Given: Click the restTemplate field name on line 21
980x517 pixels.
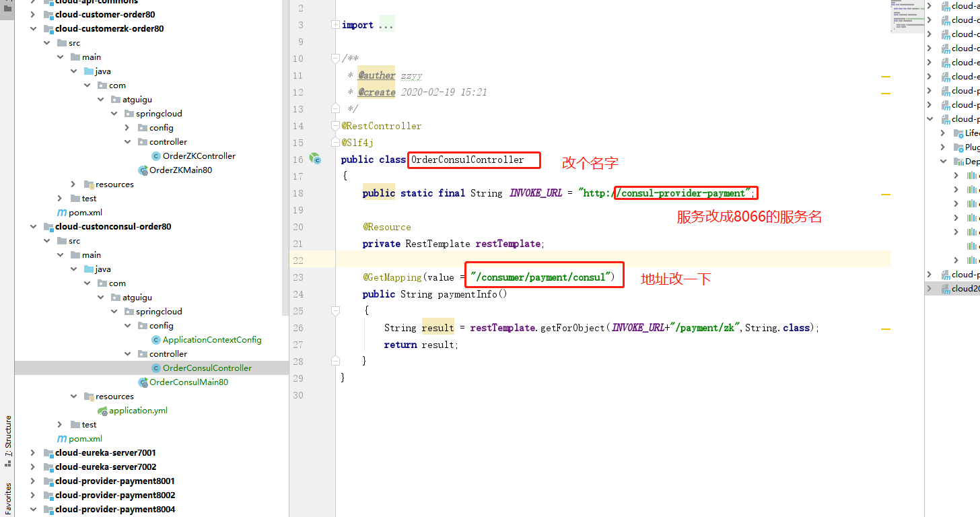Looking at the screenshot, I should coord(508,244).
